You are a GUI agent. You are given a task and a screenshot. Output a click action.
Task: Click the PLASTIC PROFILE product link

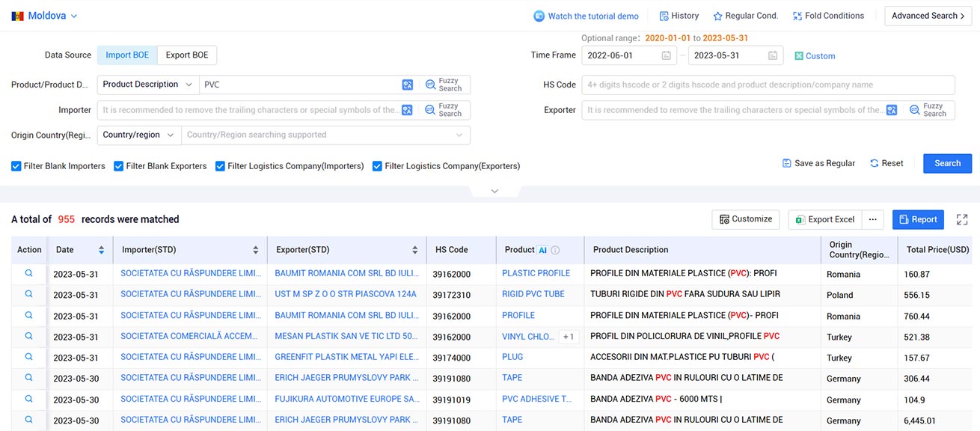coord(536,274)
